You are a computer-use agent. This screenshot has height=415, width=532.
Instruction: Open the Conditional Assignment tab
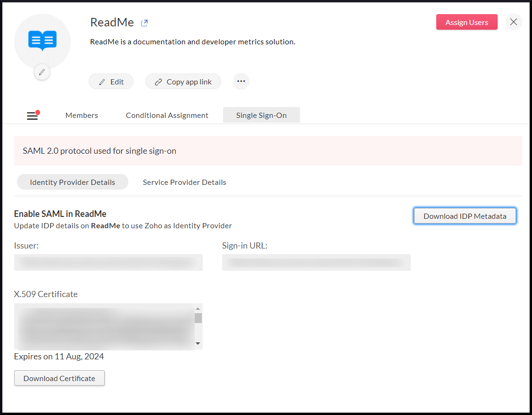(167, 116)
